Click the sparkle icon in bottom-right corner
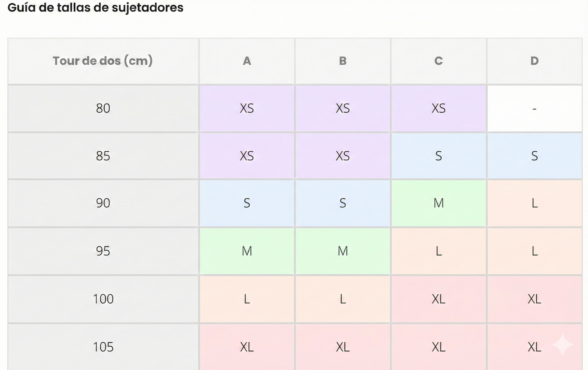Screen dimensions: 588x370 [x=563, y=345]
